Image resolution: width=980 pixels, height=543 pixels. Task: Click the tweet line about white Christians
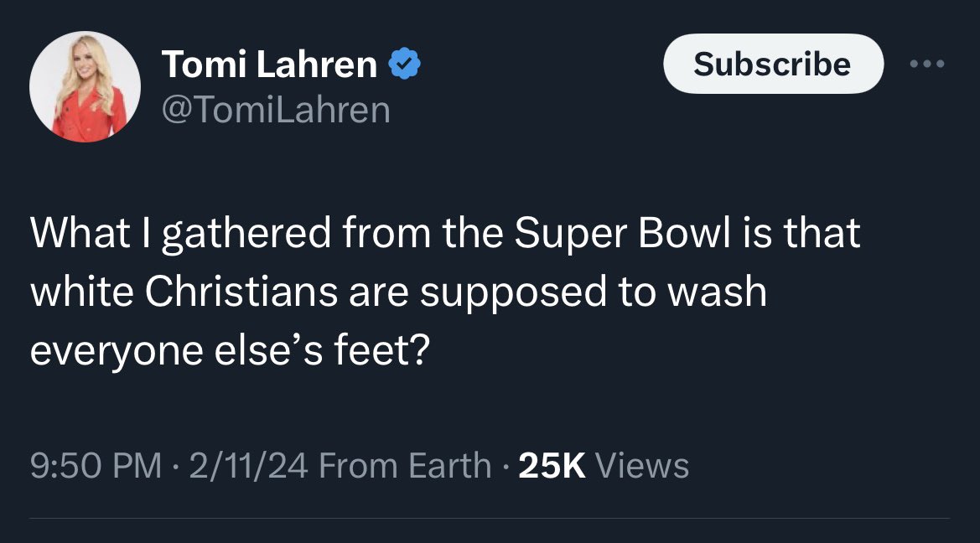click(398, 292)
